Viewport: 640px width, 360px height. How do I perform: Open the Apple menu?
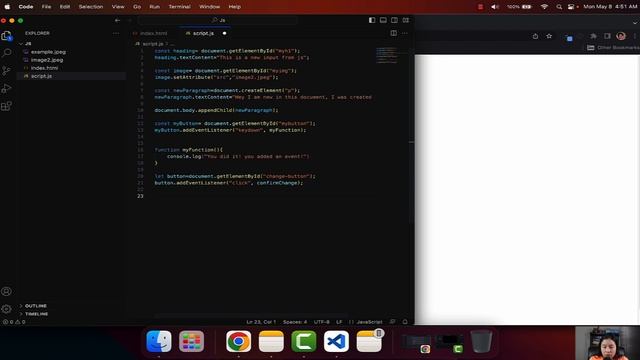(x=7, y=7)
